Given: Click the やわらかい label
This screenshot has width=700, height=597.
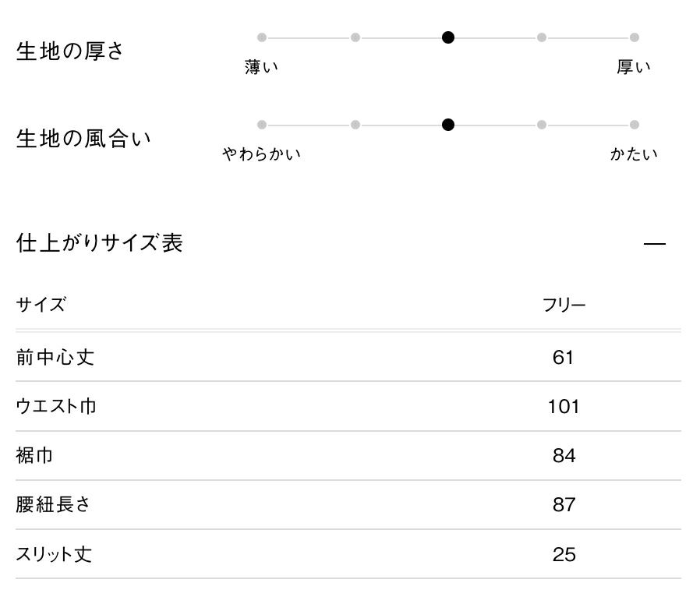Looking at the screenshot, I should pyautogui.click(x=261, y=154).
